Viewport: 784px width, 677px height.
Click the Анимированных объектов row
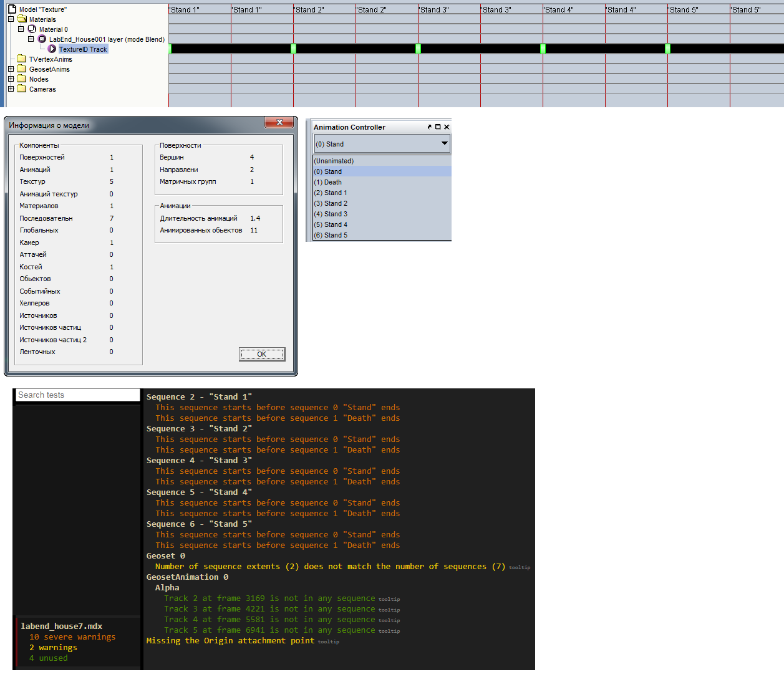click(209, 230)
